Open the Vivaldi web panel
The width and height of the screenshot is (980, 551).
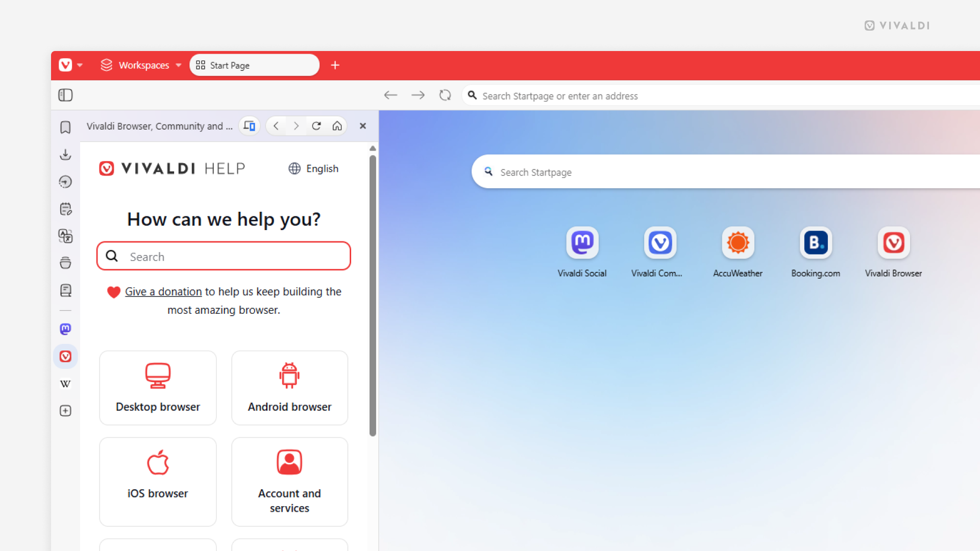tap(65, 356)
